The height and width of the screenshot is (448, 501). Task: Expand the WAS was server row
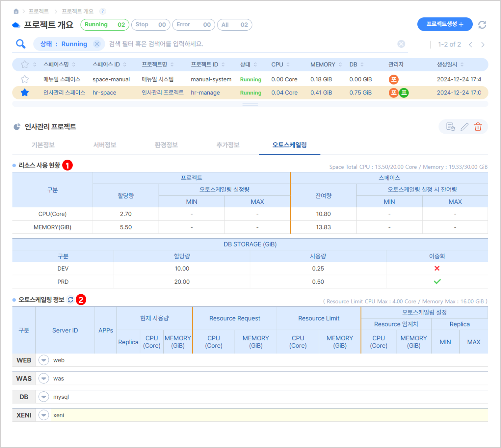[43, 379]
